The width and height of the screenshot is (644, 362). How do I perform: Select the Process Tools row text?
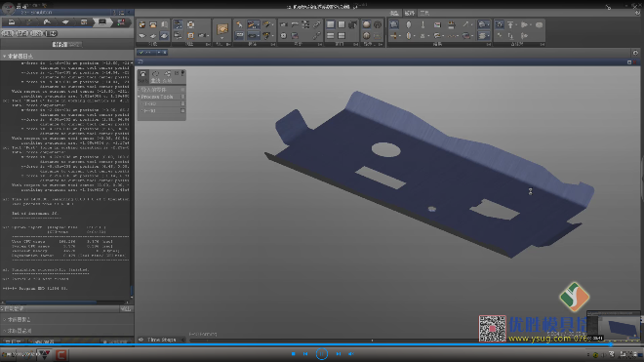point(157,97)
